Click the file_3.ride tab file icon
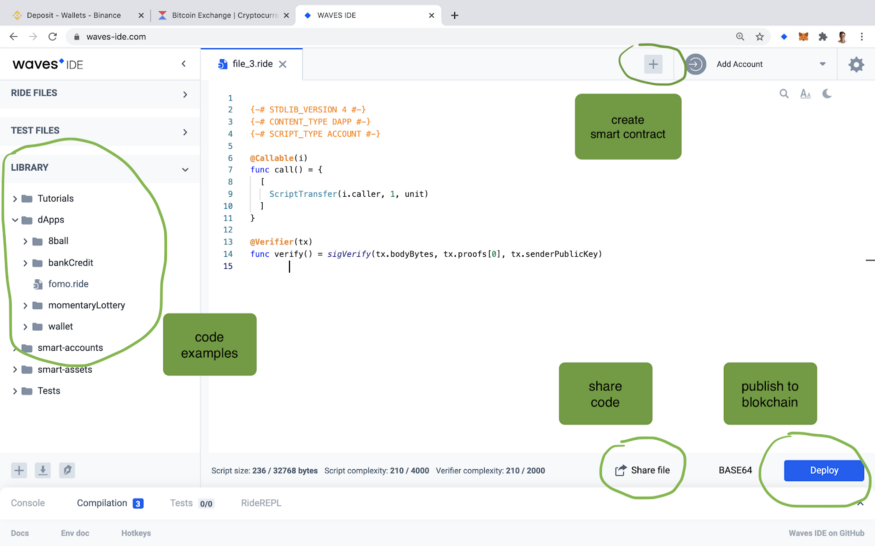Screen dimensions: 875x546 [223, 64]
